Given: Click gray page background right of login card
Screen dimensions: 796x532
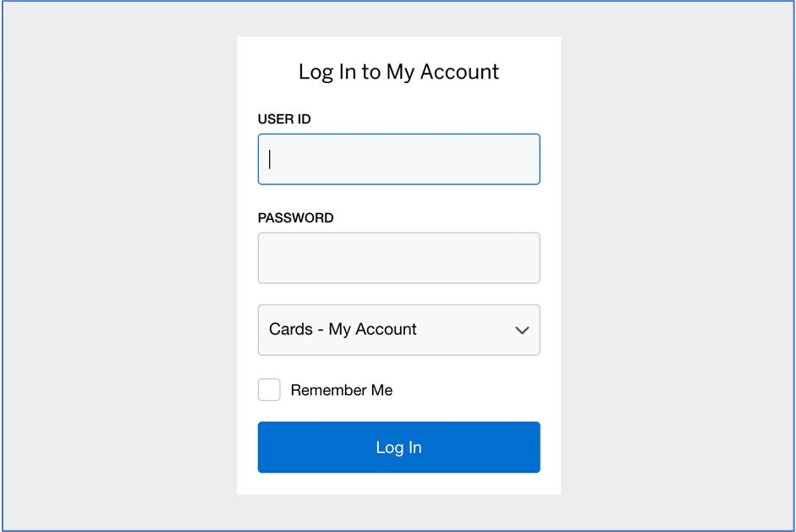Looking at the screenshot, I should 677,266.
